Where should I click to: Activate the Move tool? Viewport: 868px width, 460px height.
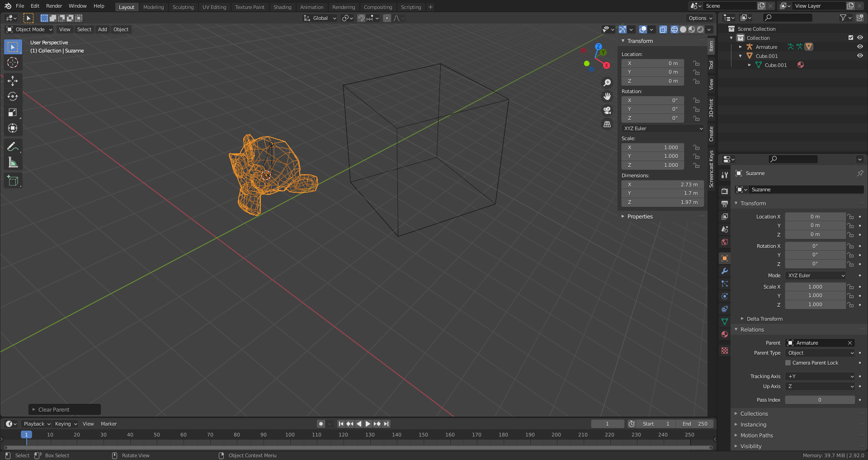point(13,81)
